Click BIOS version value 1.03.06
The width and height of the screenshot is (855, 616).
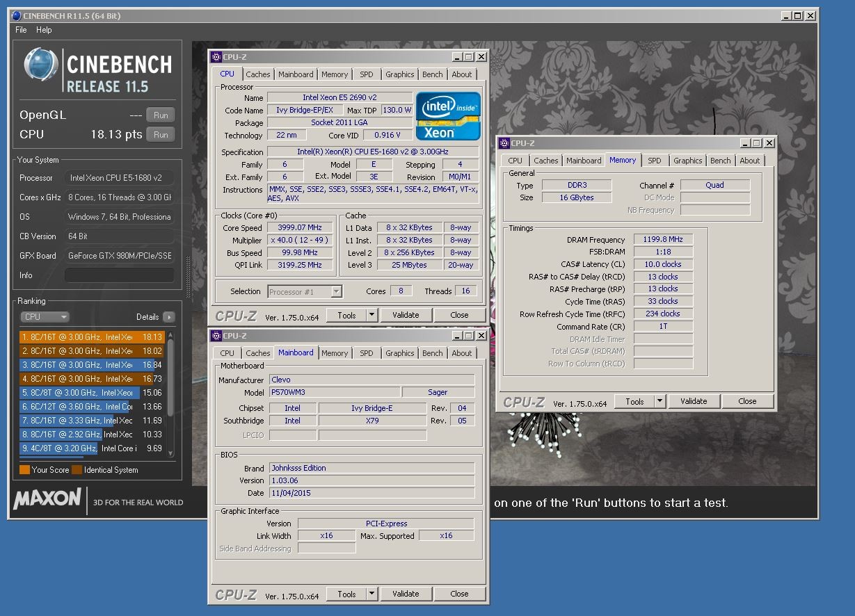pos(371,480)
